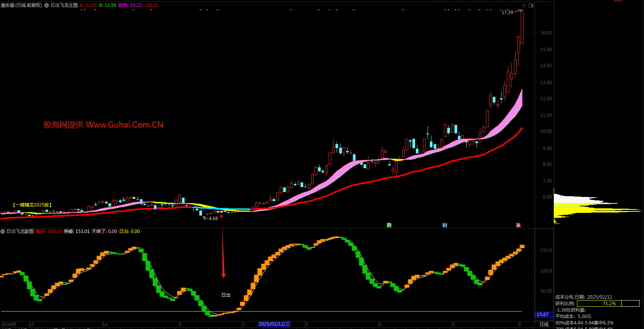Click the 10.00 price axis label
The width and height of the screenshot is (644, 329).
(546, 131)
